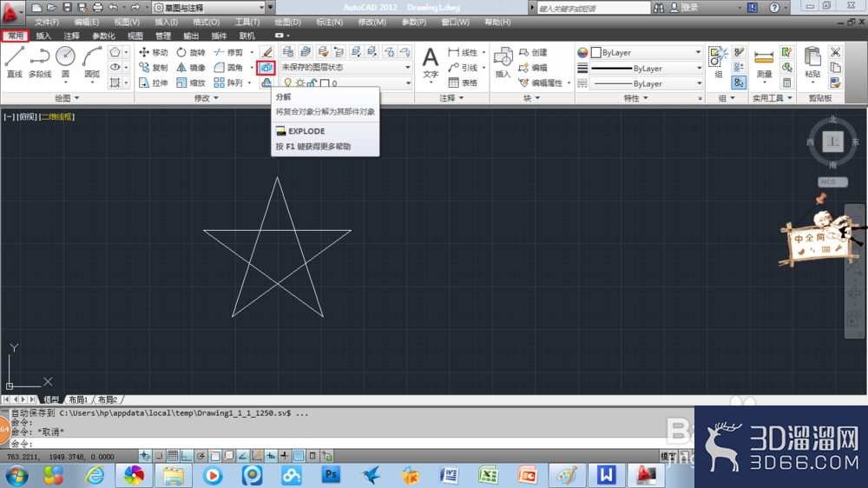The height and width of the screenshot is (488, 868).
Task: Click the 创建 block create button
Action: coord(533,52)
